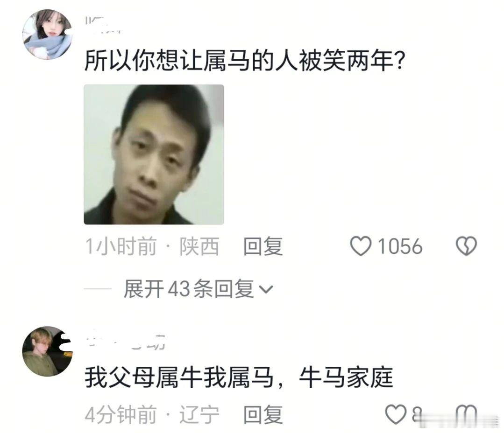This screenshot has width=504, height=433.
Task: Open first commenter's username
Action: coord(103,25)
